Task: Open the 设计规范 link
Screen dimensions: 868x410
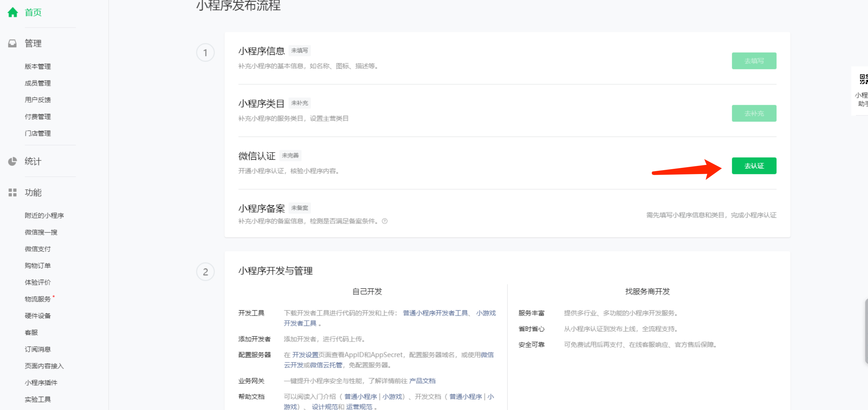Action: [325, 407]
